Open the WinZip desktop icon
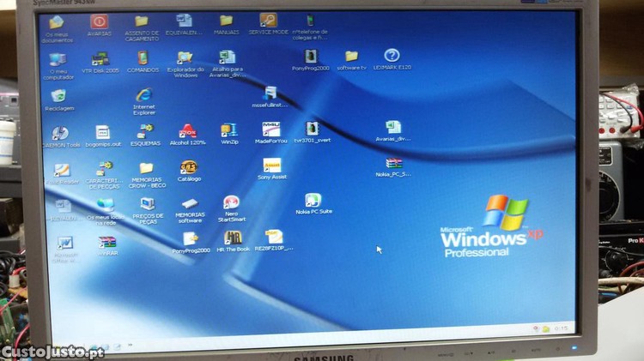Image resolution: width=644 pixels, height=361 pixels. point(229,130)
